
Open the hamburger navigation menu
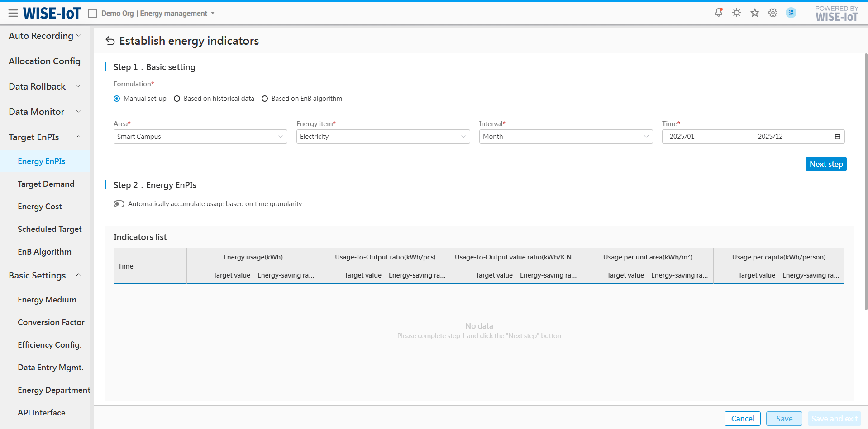pyautogui.click(x=13, y=13)
